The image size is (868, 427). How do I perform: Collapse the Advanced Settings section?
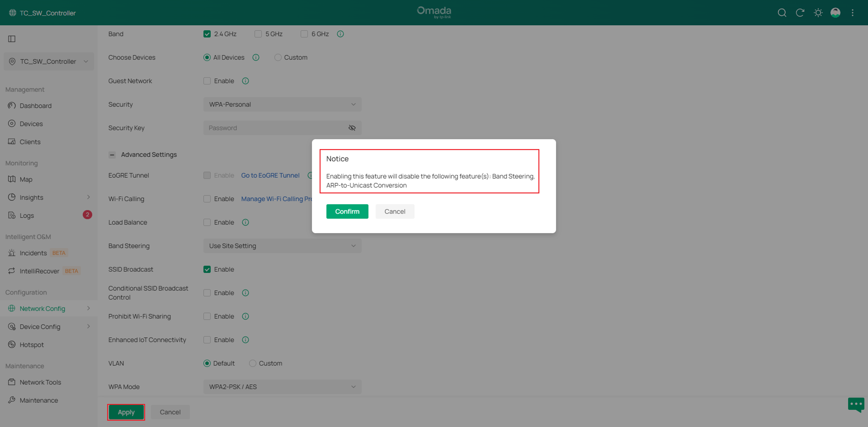coord(112,155)
